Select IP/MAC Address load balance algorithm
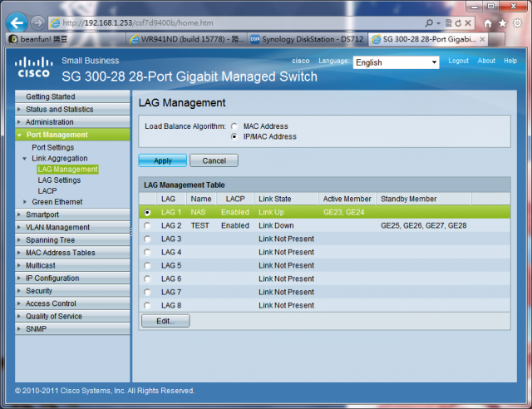532x409 pixels. 234,136
